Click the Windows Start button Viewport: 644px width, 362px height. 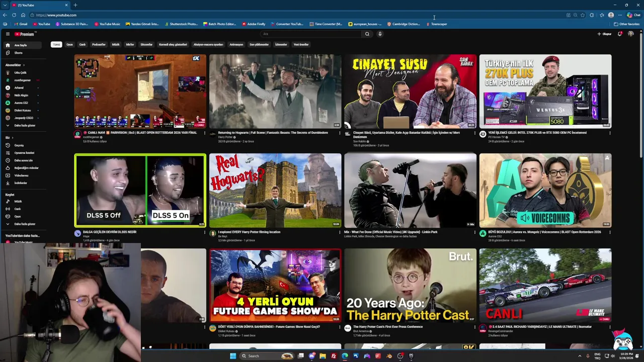click(232, 356)
